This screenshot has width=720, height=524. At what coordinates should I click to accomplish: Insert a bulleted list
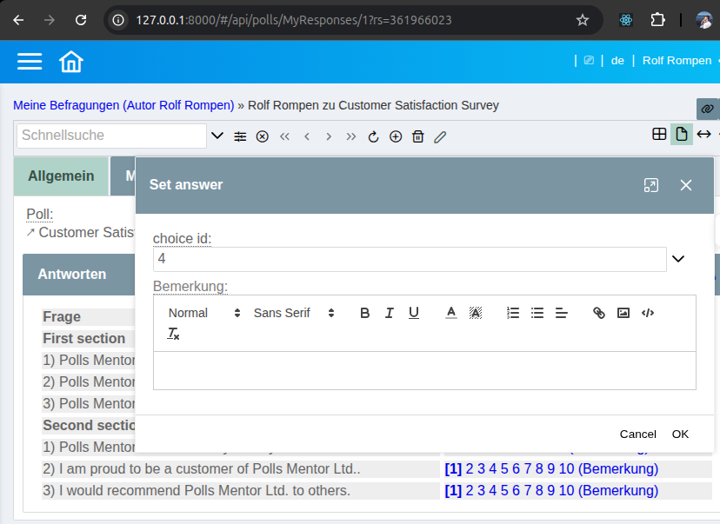[537, 313]
